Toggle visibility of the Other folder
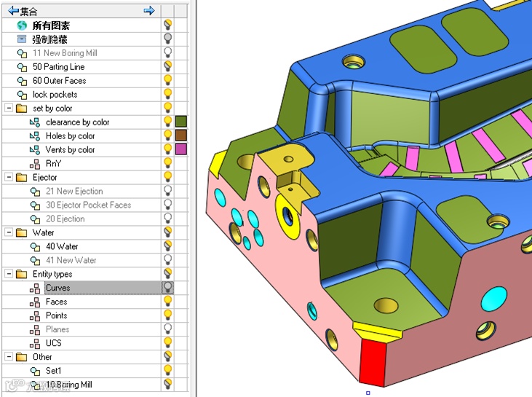This screenshot has height=397, width=532. (167, 356)
